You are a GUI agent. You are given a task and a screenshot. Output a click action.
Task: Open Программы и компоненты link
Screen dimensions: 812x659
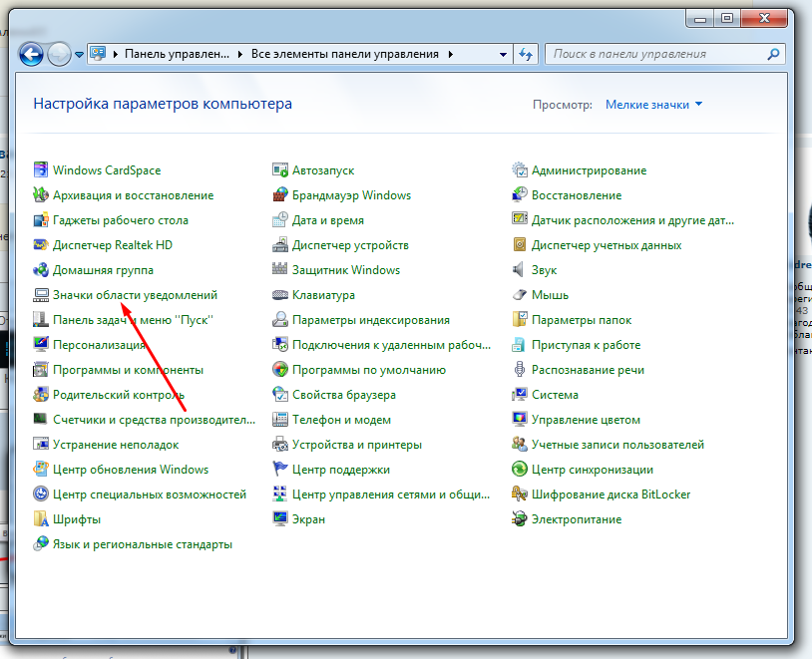pyautogui.click(x=128, y=370)
